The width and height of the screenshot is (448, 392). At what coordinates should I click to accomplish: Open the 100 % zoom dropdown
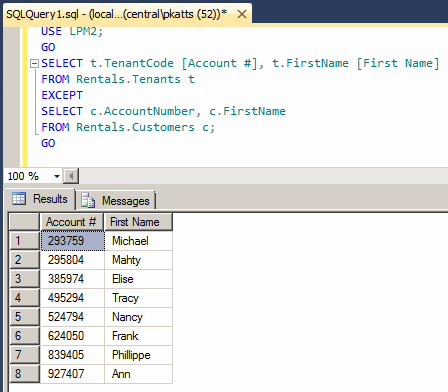(57, 176)
